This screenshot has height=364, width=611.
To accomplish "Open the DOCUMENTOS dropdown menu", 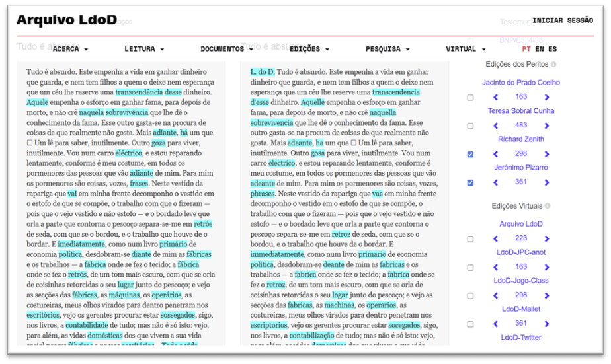I will pos(227,49).
